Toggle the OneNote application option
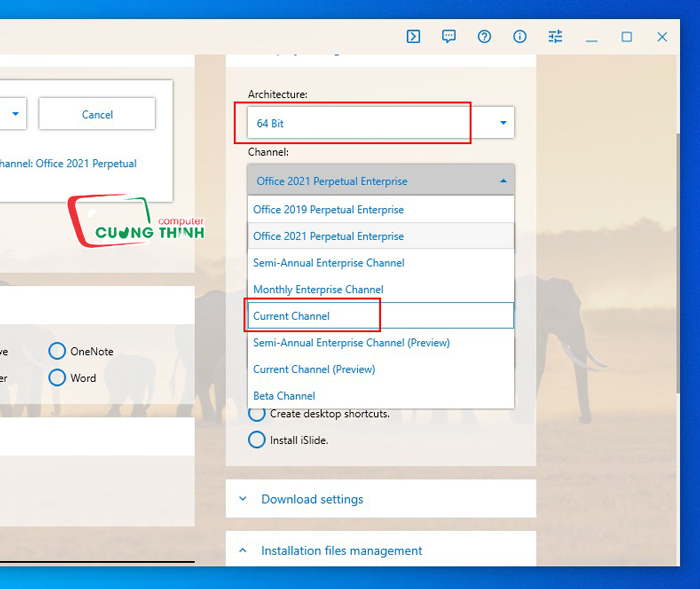 (x=57, y=351)
